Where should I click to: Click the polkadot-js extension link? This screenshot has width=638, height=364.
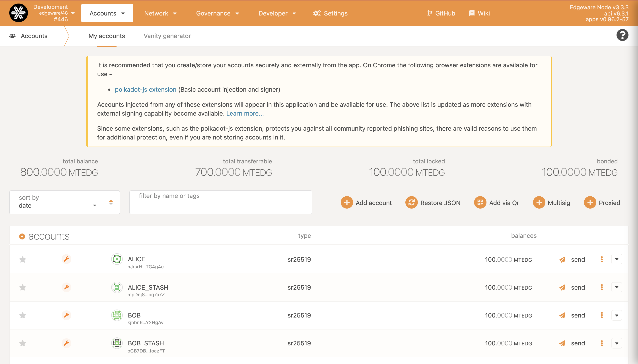[x=146, y=89]
